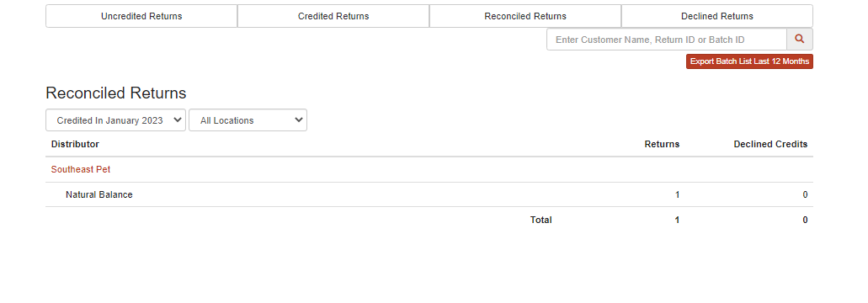This screenshot has width=868, height=303.
Task: Switch to the Uncredited Returns tab
Action: coord(141,16)
